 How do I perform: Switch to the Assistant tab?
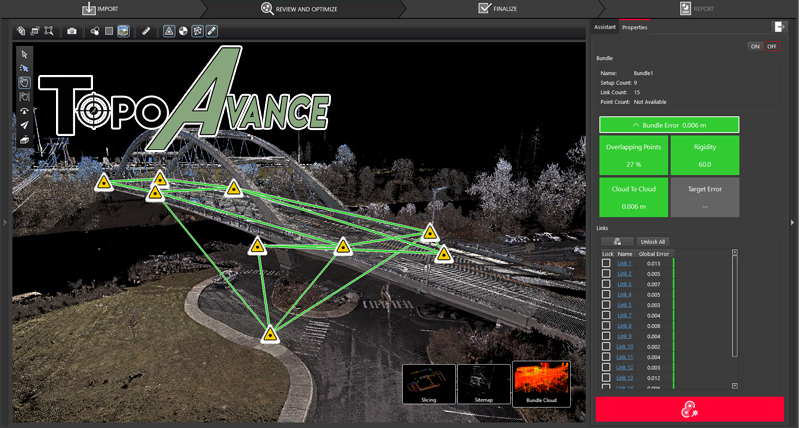pos(605,27)
